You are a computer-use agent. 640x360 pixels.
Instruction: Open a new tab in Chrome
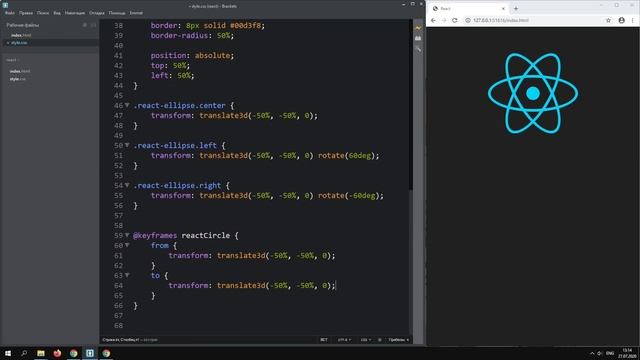(516, 9)
